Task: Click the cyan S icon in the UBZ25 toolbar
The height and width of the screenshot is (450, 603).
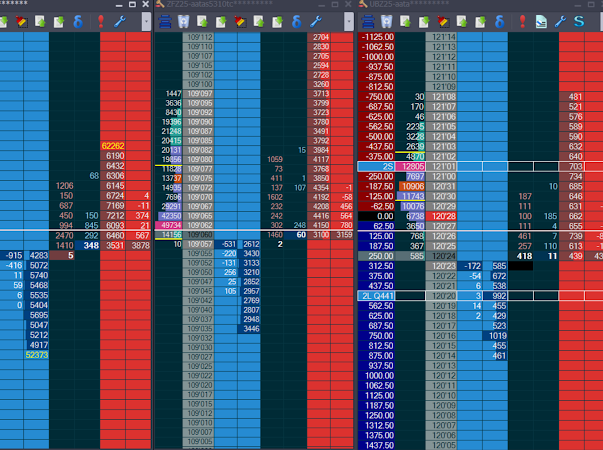Action: pyautogui.click(x=579, y=22)
